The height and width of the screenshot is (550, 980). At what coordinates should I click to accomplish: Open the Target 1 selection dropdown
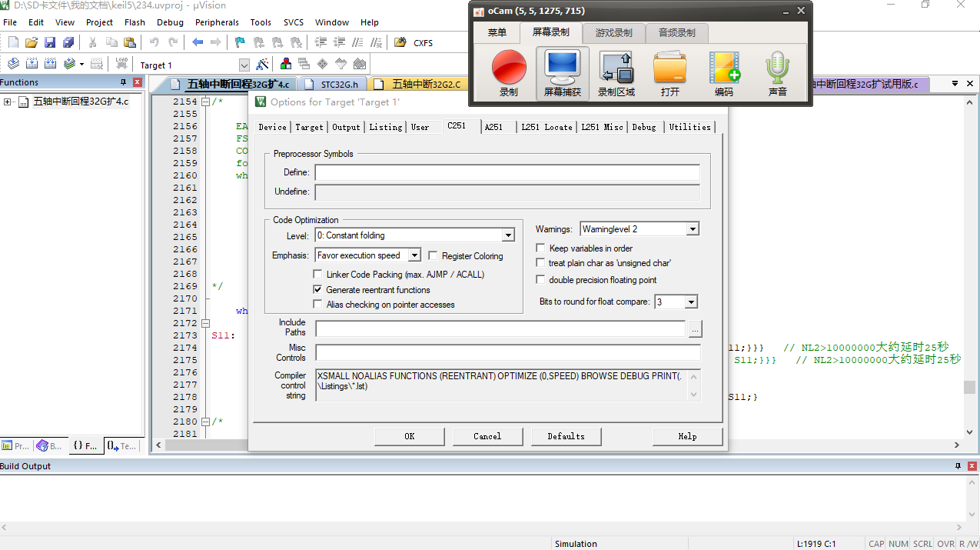244,65
